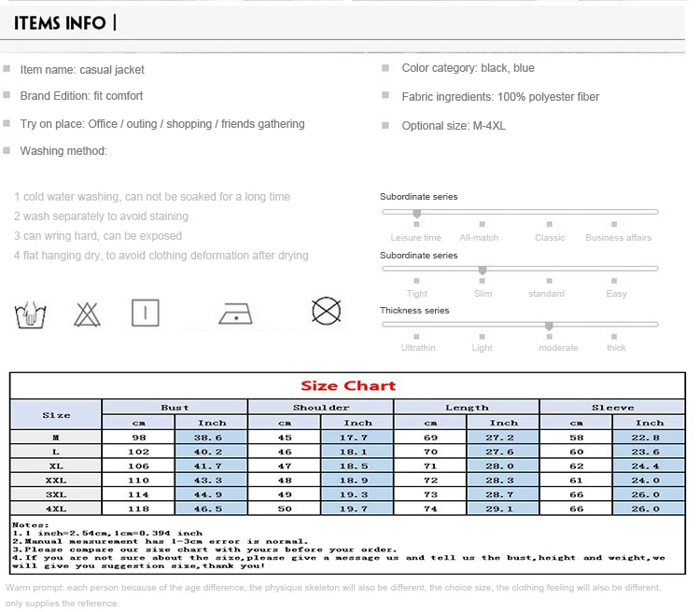Click the 'XXL' size row label
This screenshot has width=700, height=612.
point(56,480)
